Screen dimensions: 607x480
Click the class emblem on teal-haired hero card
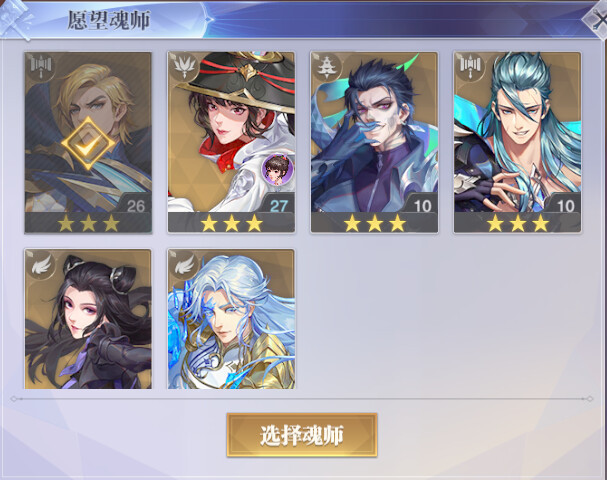point(471,67)
